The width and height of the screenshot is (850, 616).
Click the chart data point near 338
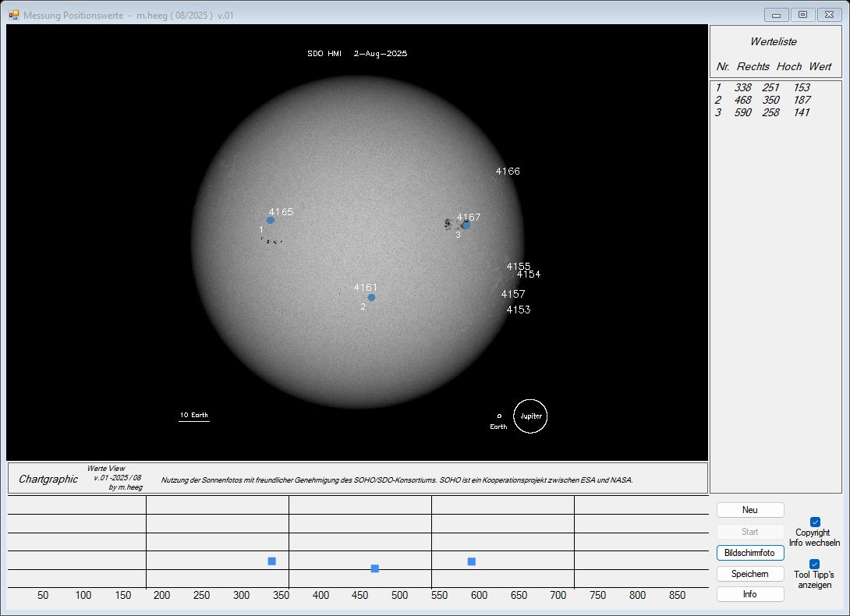point(272,561)
